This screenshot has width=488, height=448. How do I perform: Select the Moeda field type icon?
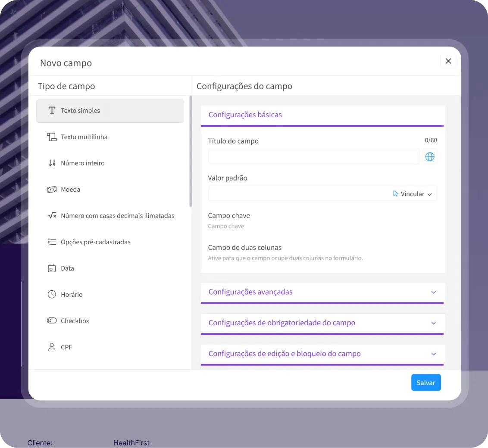pos(52,189)
